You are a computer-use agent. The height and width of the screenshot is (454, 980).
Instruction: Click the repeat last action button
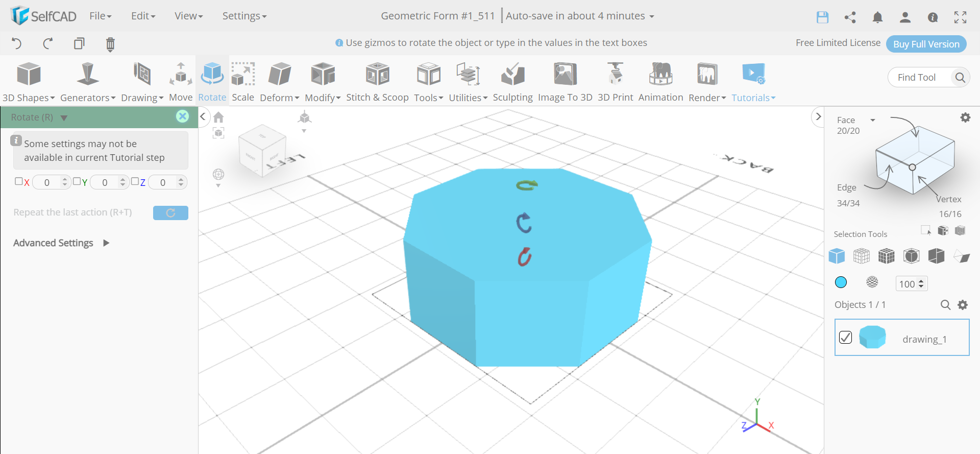(170, 213)
